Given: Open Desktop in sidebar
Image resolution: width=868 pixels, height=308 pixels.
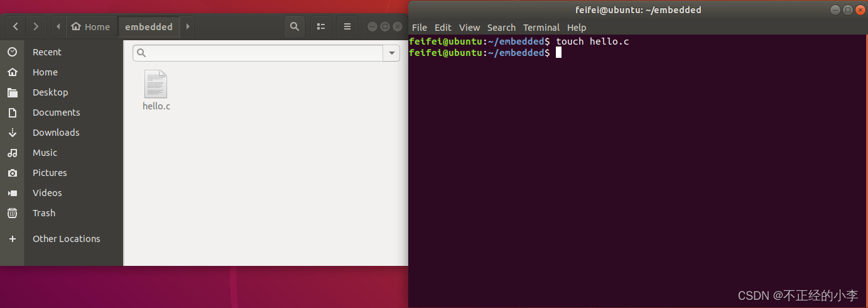Looking at the screenshot, I should coord(50,92).
